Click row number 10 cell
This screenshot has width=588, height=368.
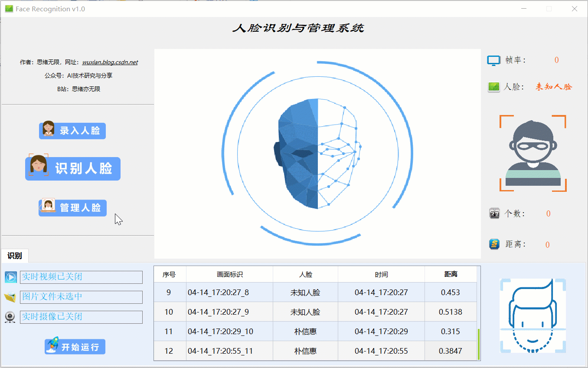(x=170, y=312)
